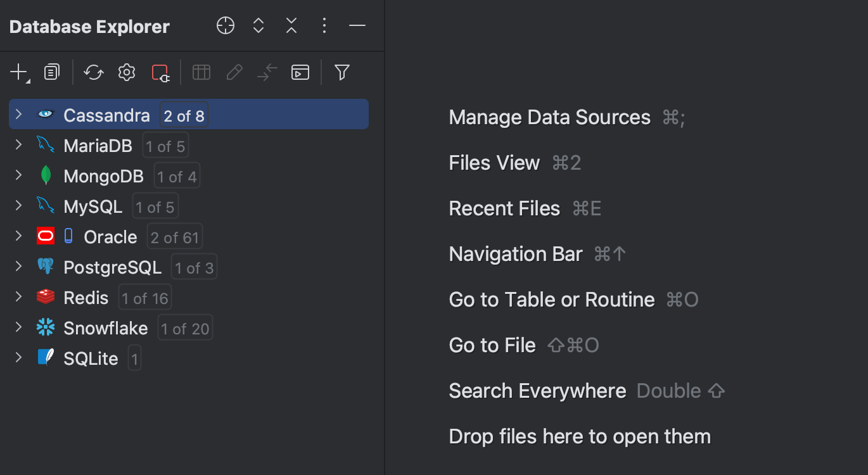Viewport: 868px width, 475px height.
Task: Open Data Source Properties settings
Action: [126, 72]
